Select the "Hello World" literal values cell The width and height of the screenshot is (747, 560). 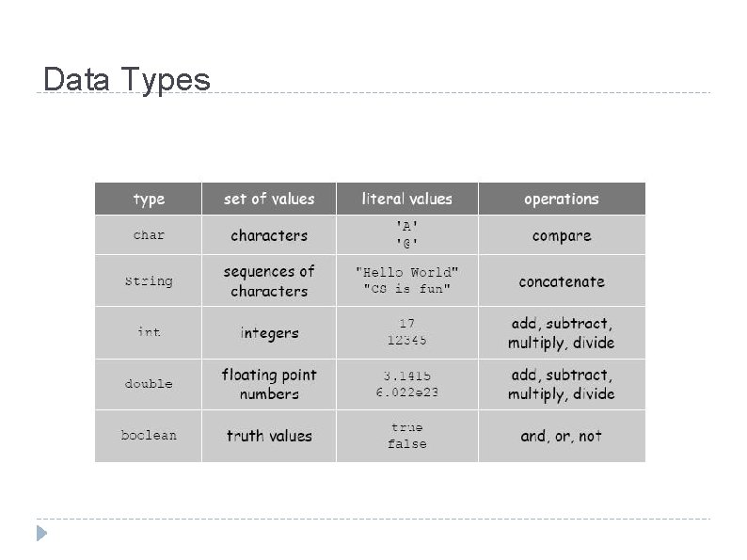tap(406, 281)
